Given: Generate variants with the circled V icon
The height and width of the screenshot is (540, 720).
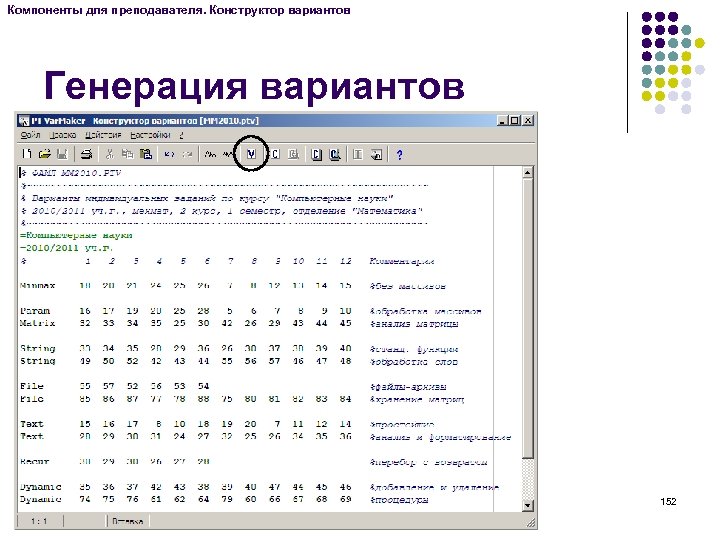Looking at the screenshot, I should (251, 154).
